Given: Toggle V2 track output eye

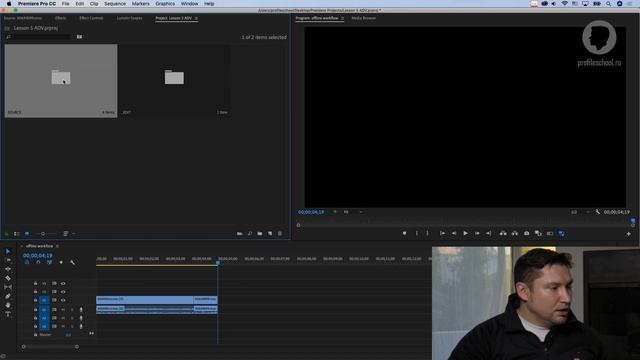Looking at the screenshot, I should click(x=63, y=292).
